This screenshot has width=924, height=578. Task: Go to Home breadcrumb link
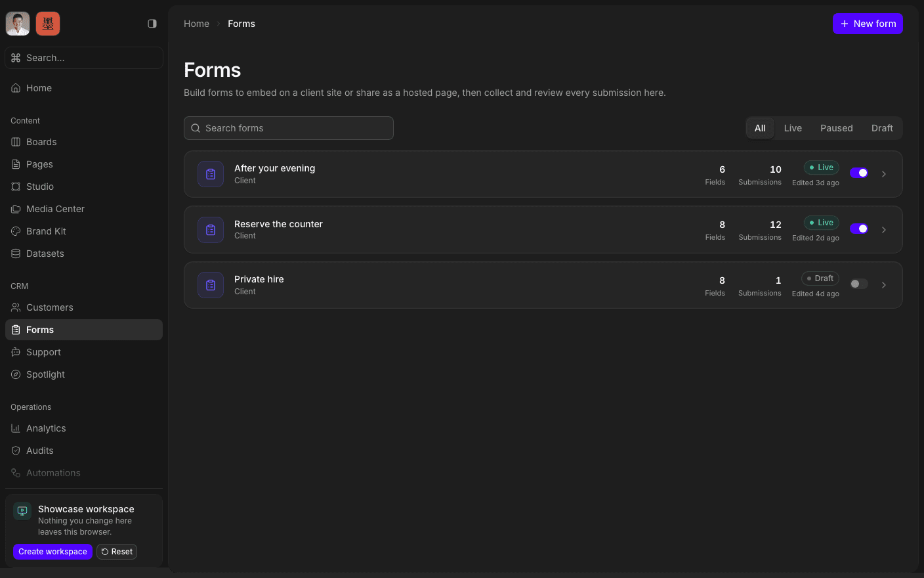tap(196, 24)
